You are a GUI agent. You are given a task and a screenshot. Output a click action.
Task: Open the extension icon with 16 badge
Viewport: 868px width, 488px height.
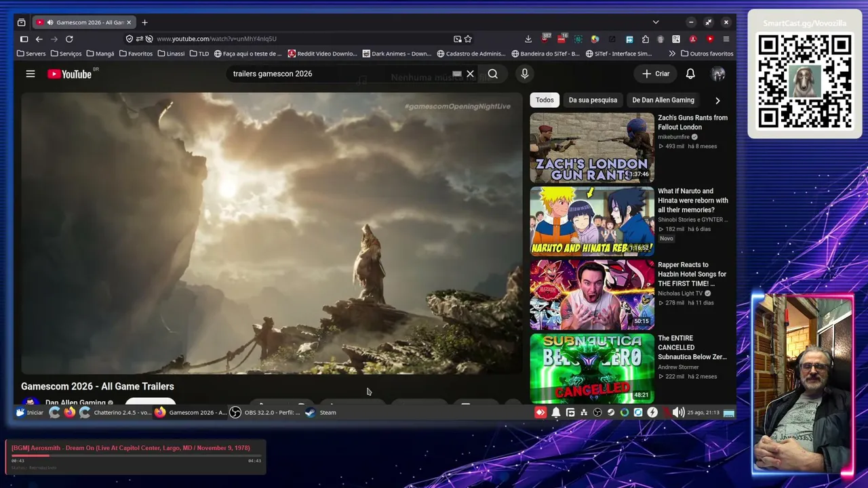[x=561, y=39]
